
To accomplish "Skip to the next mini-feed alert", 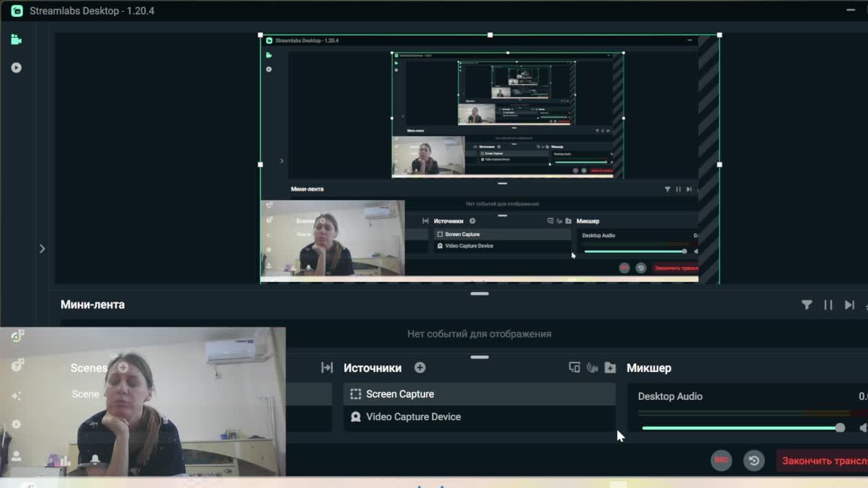I will [x=849, y=305].
